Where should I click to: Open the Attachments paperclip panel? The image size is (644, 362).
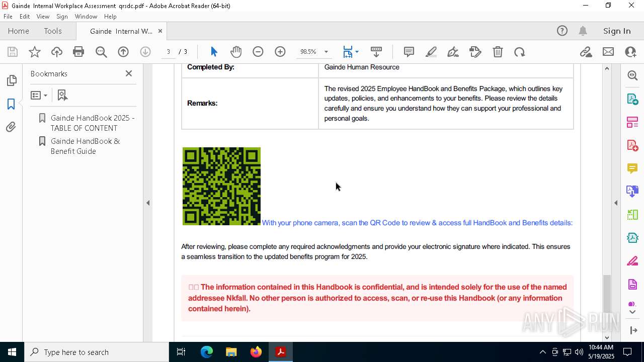pos(11,127)
